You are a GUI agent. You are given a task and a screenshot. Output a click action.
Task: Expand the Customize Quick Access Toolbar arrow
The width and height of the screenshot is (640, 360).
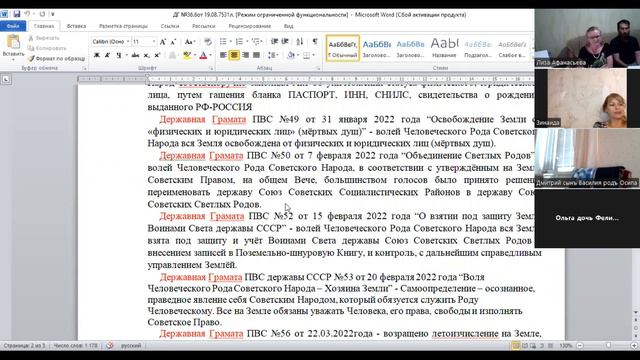point(53,14)
